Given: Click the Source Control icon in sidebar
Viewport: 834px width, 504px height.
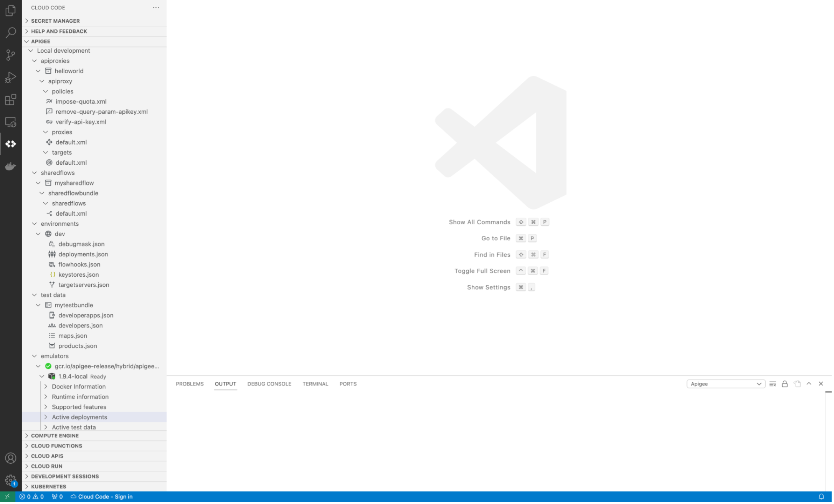Looking at the screenshot, I should (11, 55).
